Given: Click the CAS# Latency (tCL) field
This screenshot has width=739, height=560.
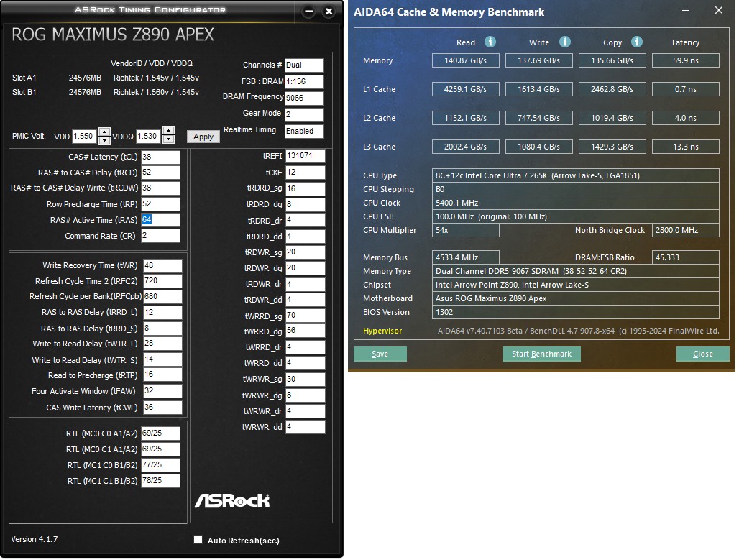Looking at the screenshot, I should pyautogui.click(x=160, y=157).
